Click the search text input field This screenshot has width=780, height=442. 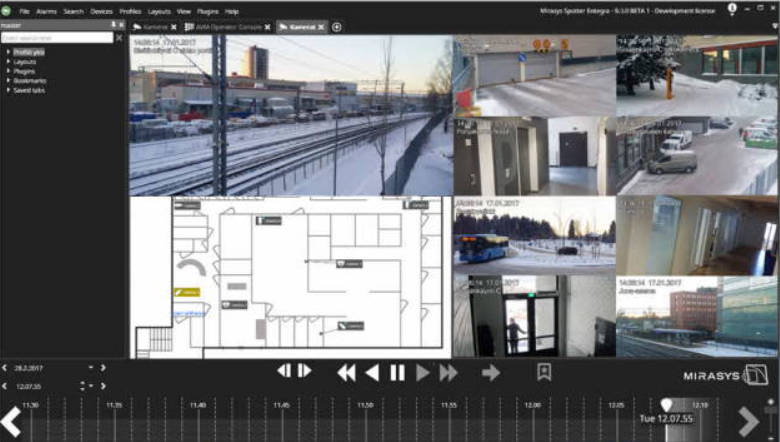(56, 38)
